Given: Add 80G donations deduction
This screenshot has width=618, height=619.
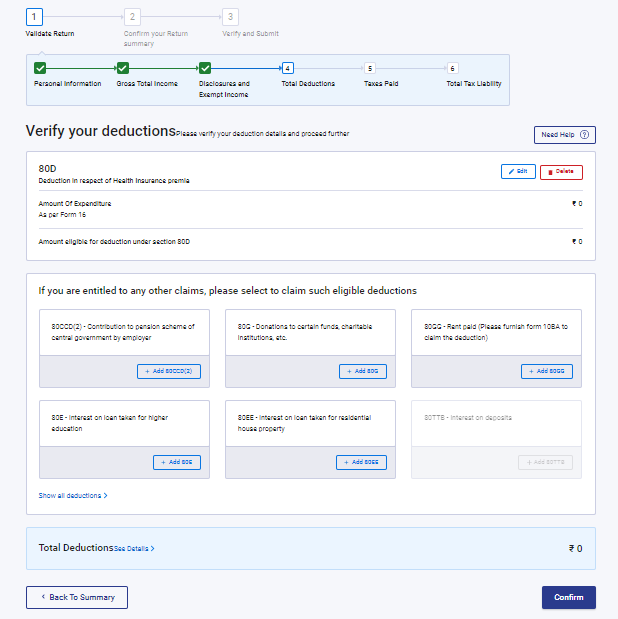Looking at the screenshot, I should pyautogui.click(x=362, y=371).
